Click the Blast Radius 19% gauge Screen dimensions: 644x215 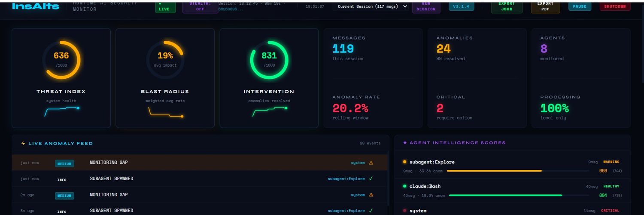pos(165,60)
